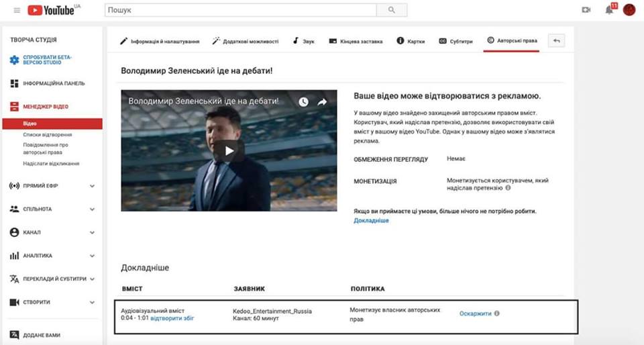Expand the Спільнота section

coord(92,209)
